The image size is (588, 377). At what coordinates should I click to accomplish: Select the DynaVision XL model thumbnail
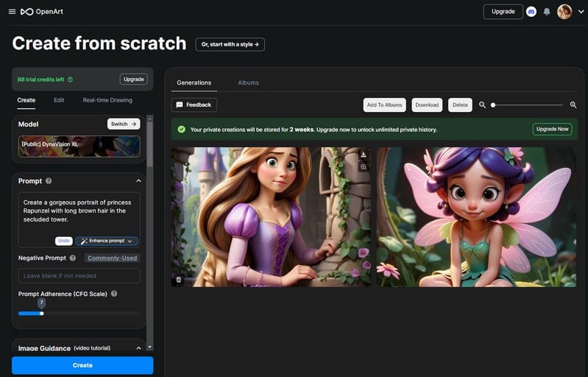[79, 147]
